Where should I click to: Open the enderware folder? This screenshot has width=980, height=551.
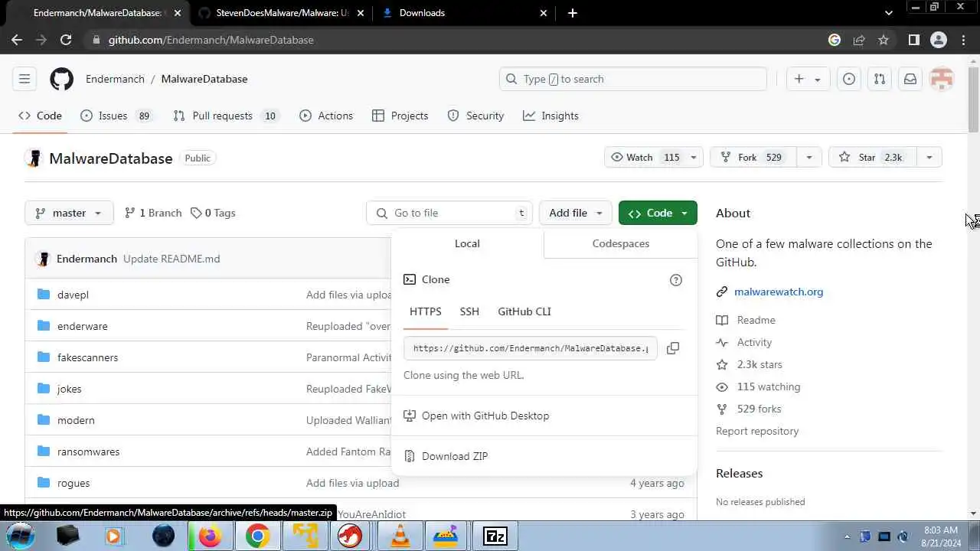pyautogui.click(x=82, y=326)
